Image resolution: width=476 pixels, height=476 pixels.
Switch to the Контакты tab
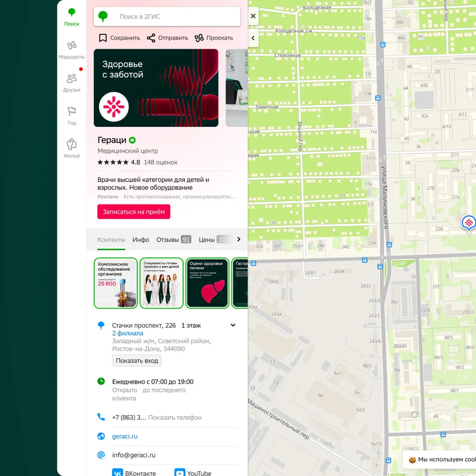(111, 240)
